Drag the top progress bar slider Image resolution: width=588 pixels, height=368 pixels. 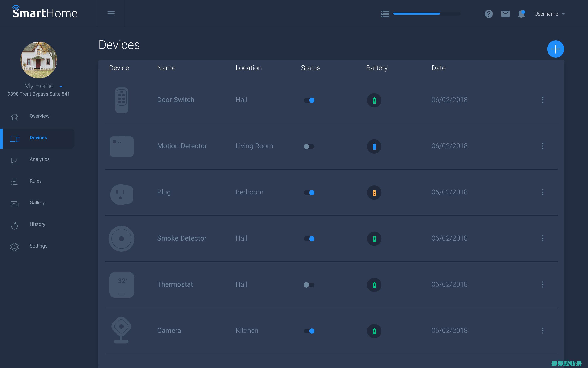click(439, 13)
